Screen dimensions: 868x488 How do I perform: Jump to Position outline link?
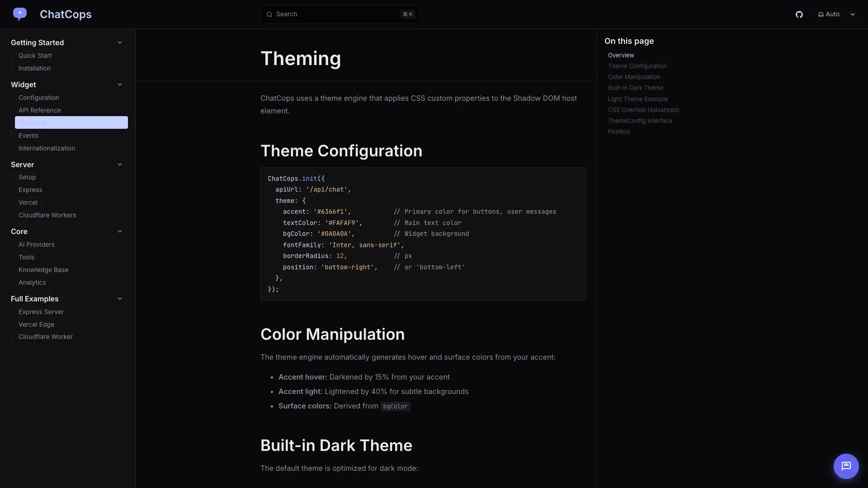[x=619, y=131]
